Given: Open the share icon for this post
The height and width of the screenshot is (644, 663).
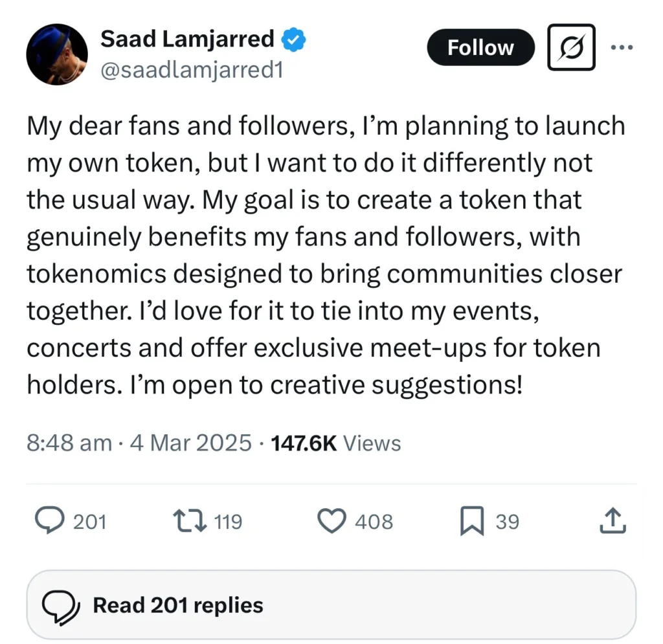Looking at the screenshot, I should click(613, 521).
